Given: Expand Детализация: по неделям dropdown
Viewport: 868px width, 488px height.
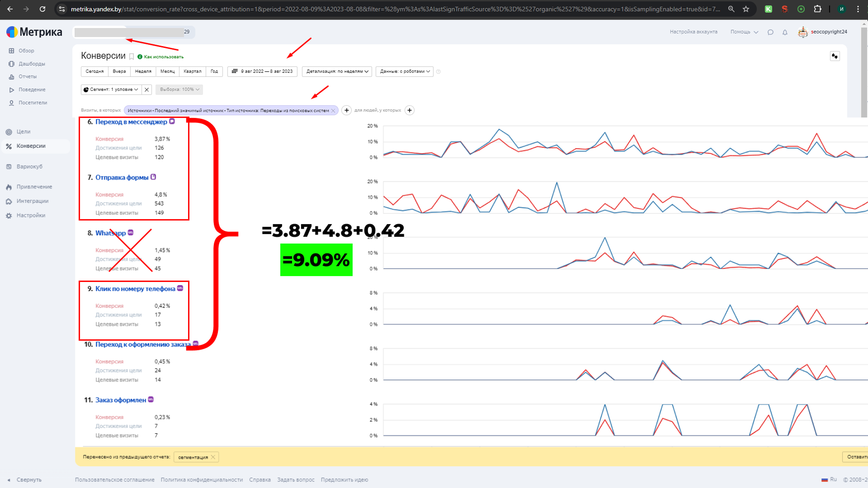Looking at the screenshot, I should click(x=337, y=71).
